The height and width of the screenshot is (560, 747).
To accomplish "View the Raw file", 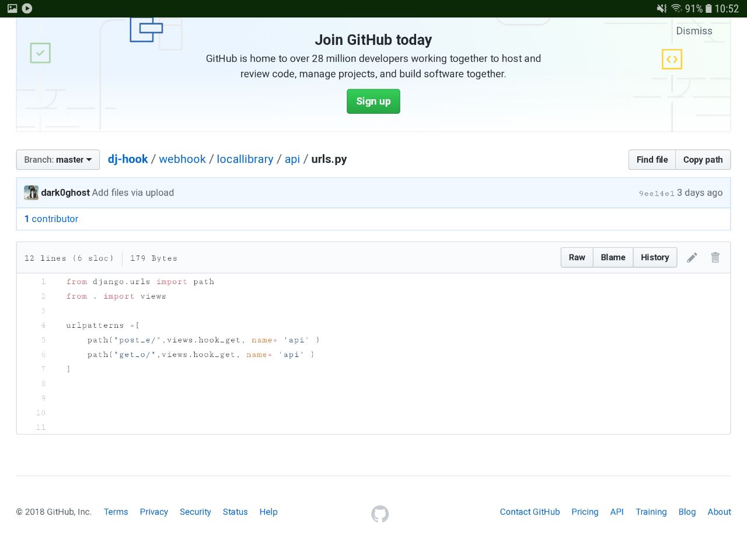I will point(577,257).
